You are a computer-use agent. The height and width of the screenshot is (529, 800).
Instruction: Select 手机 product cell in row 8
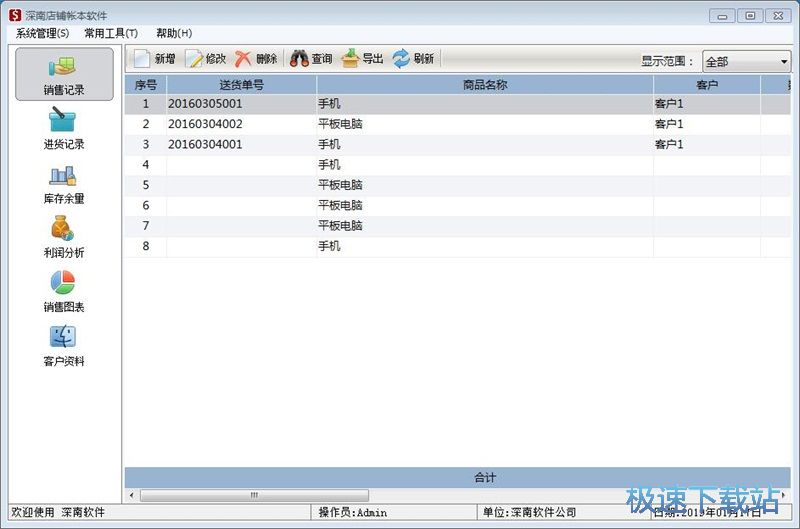[x=485, y=247]
